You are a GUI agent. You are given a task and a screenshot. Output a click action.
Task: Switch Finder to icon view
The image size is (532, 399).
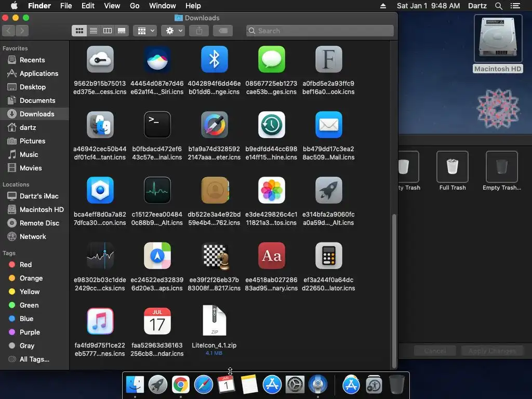pos(79,31)
